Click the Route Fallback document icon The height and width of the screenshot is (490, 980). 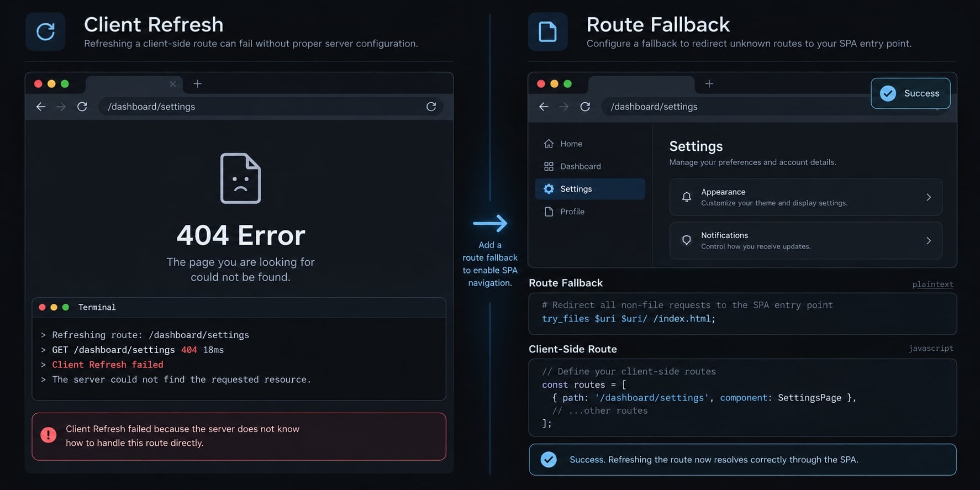547,31
